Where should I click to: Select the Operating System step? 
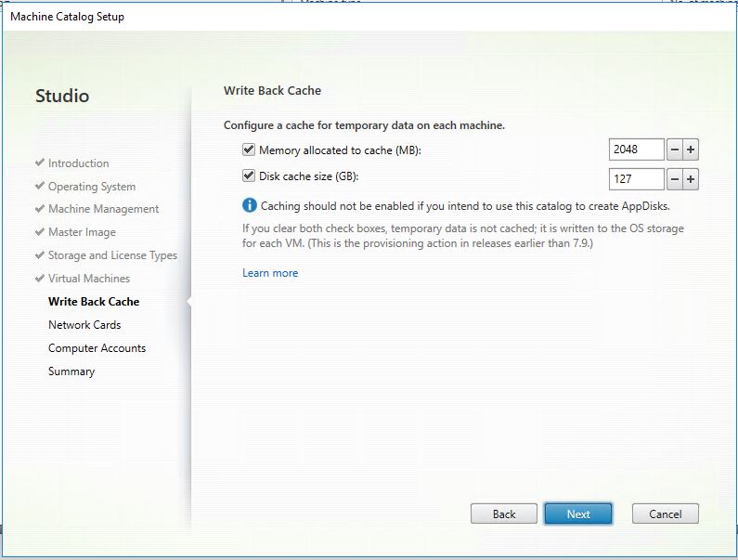tap(91, 187)
